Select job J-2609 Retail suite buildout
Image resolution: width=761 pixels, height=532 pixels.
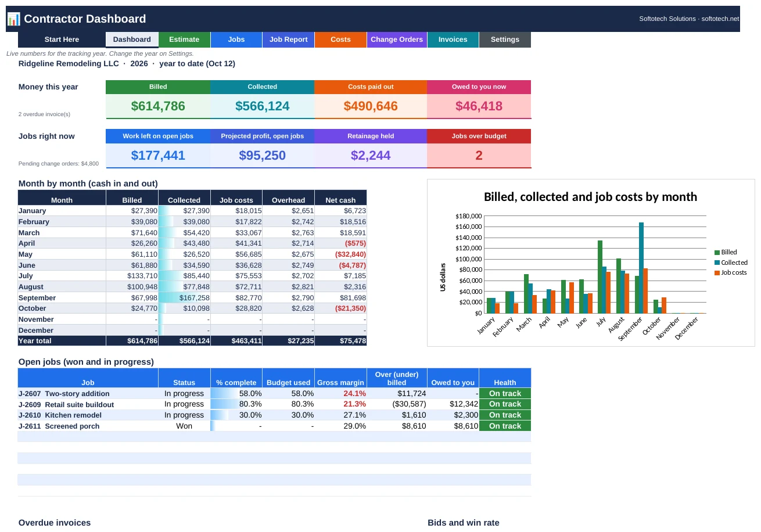point(88,404)
